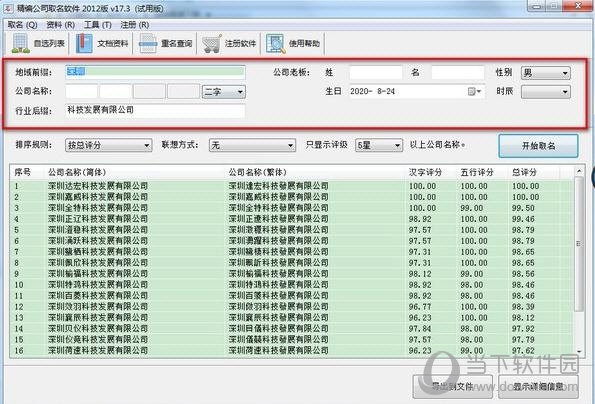Click the application icon in title bar
The width and height of the screenshot is (595, 404).
pyautogui.click(x=8, y=8)
